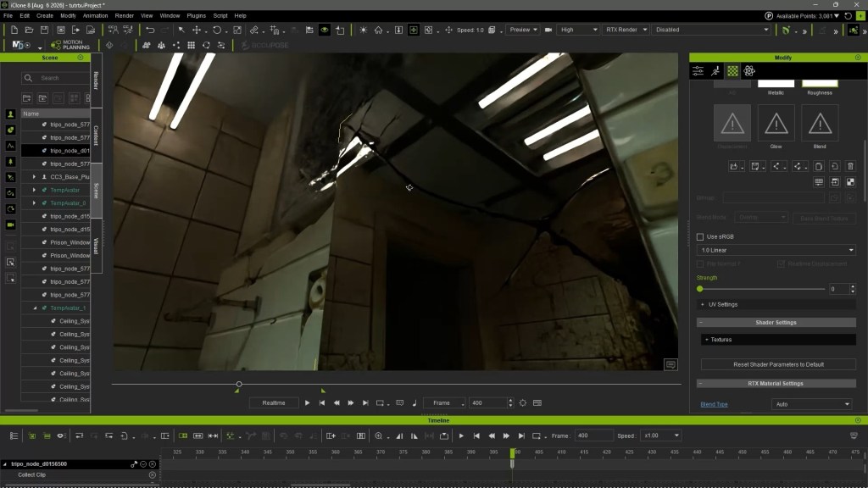The image size is (868, 488).
Task: Click the Realtime button
Action: (274, 402)
